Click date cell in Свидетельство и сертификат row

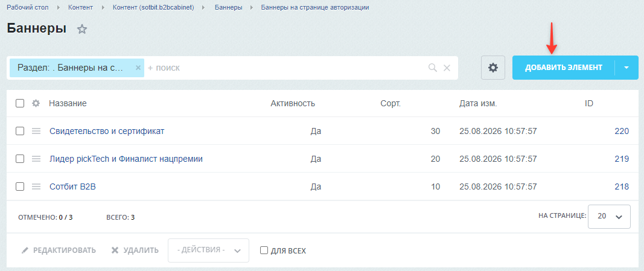(x=498, y=131)
